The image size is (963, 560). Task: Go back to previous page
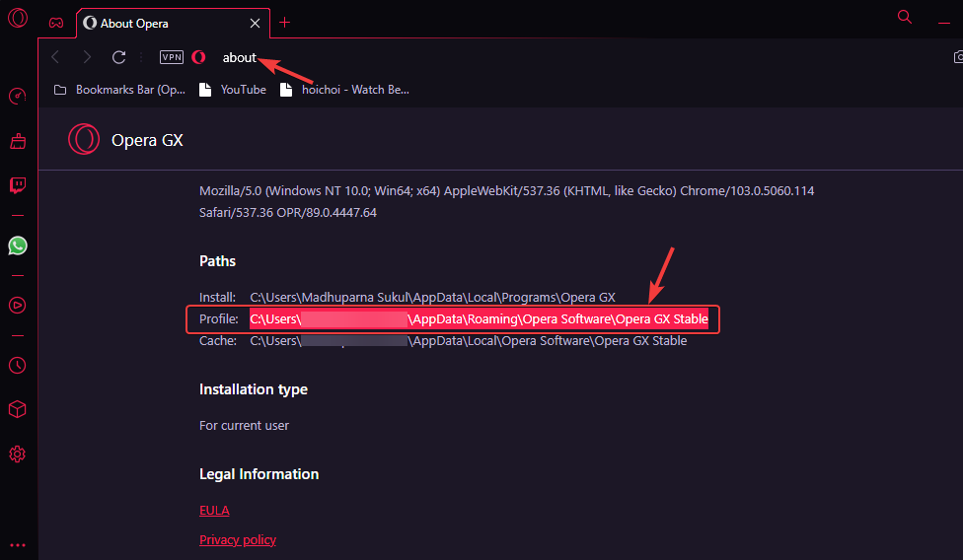click(x=55, y=57)
